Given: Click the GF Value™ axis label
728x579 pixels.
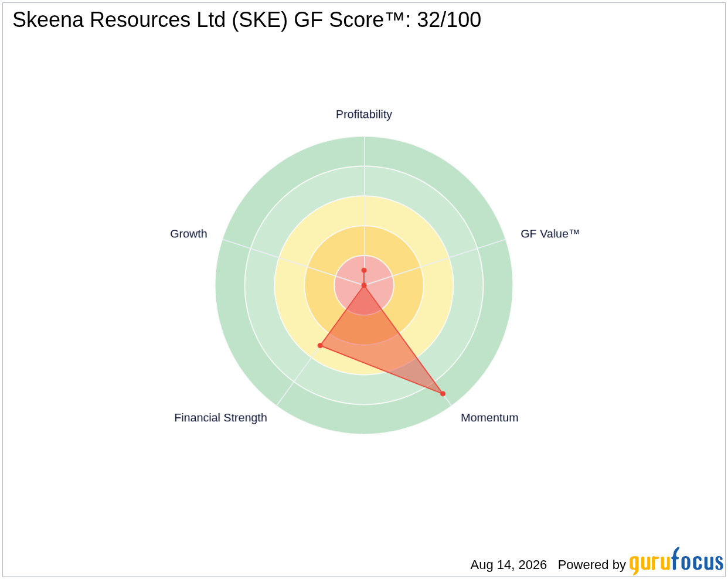Looking at the screenshot, I should [550, 234].
